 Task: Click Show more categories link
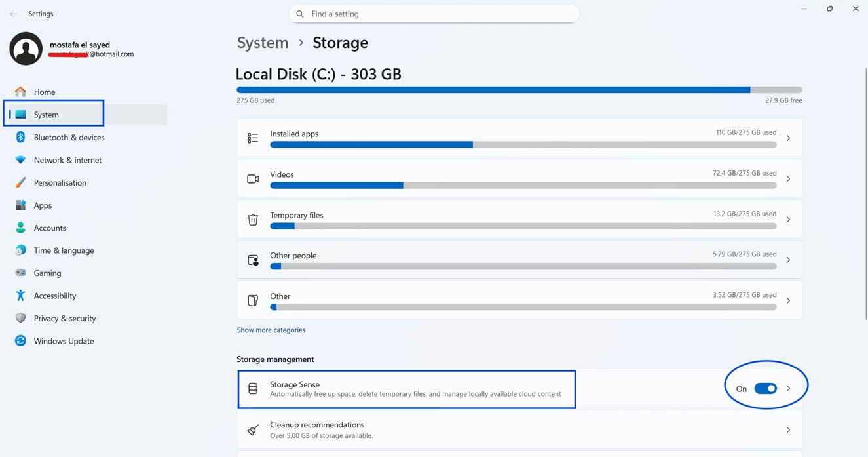tap(271, 330)
